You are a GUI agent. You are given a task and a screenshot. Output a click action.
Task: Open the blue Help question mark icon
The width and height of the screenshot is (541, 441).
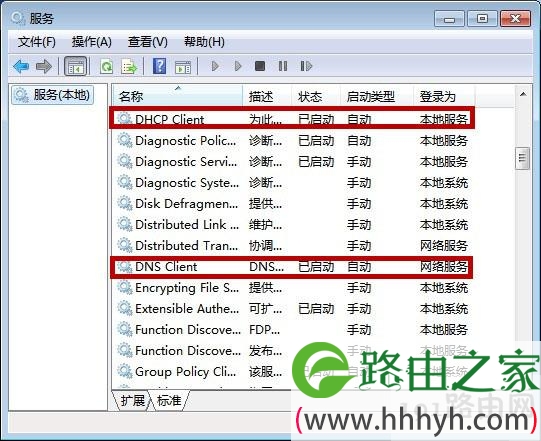(x=159, y=66)
